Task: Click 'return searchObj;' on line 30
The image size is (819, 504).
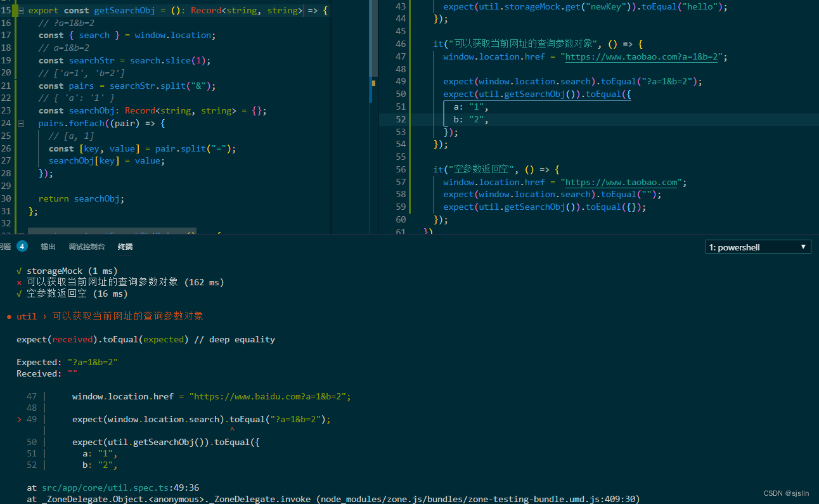Action: tap(81, 198)
